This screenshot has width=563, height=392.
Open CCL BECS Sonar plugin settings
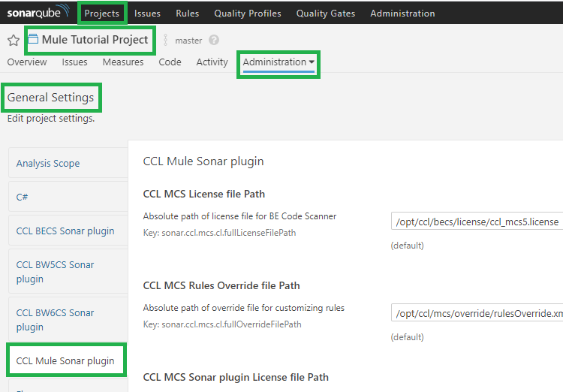point(68,231)
